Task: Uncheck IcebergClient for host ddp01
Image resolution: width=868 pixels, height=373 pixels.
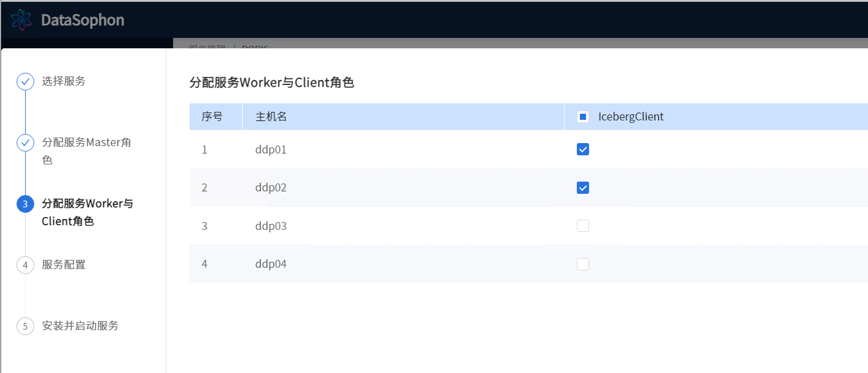Action: tap(583, 149)
